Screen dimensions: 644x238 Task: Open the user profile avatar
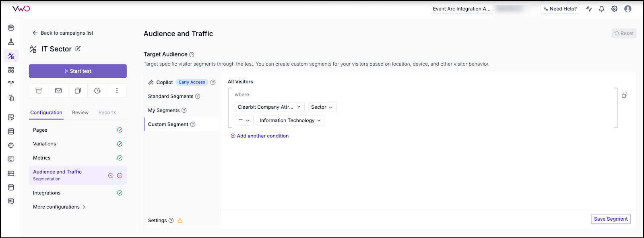[x=627, y=8]
